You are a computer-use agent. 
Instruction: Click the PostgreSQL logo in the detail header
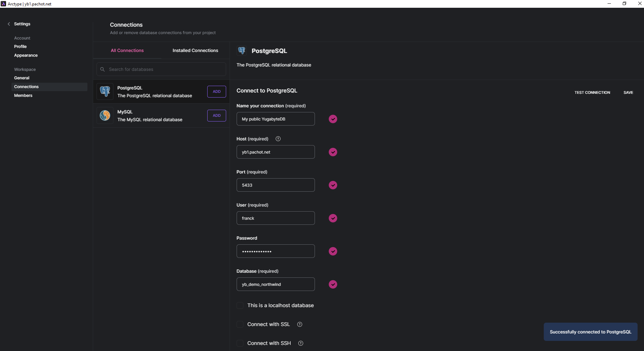point(242,51)
